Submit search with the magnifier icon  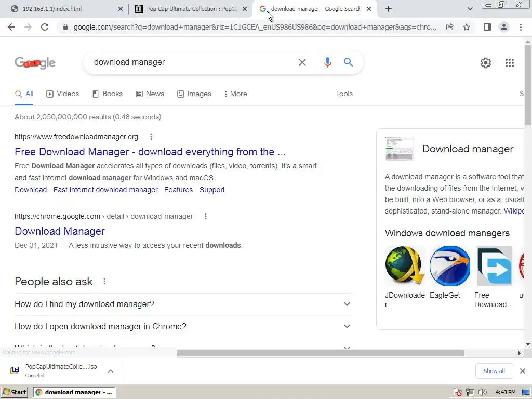(x=348, y=62)
